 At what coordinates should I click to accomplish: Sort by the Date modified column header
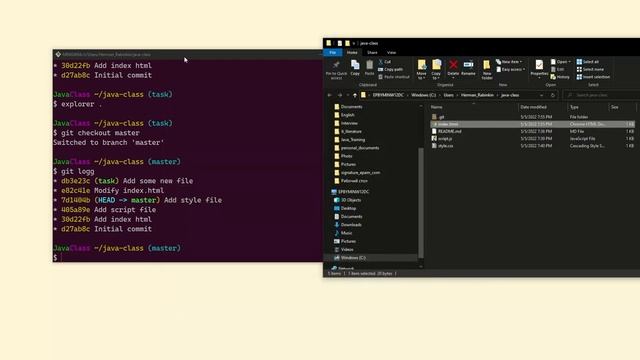pyautogui.click(x=542, y=107)
